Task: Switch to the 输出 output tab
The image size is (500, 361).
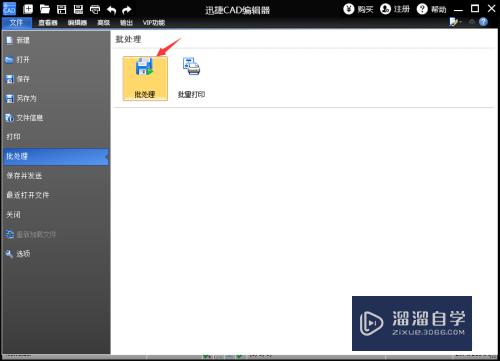Action: 126,23
